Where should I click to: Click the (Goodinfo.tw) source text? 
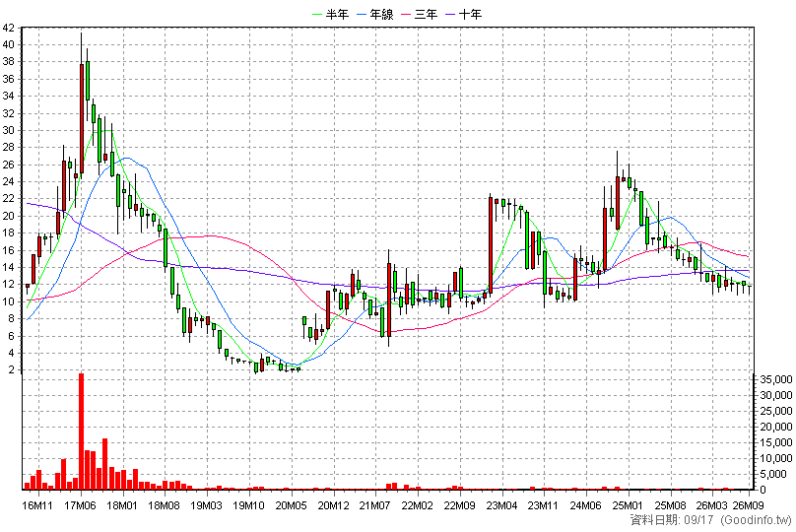point(756,520)
